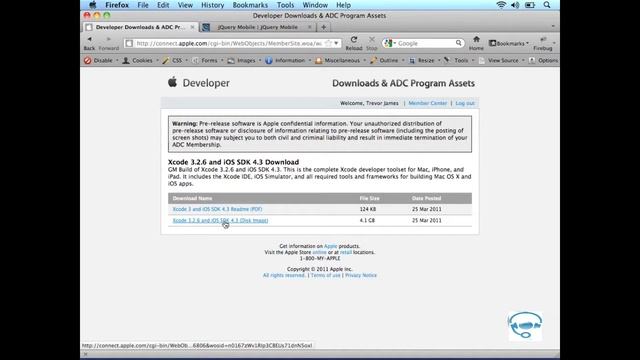Image resolution: width=640 pixels, height=360 pixels.
Task: Open the File menu
Action: [143, 5]
